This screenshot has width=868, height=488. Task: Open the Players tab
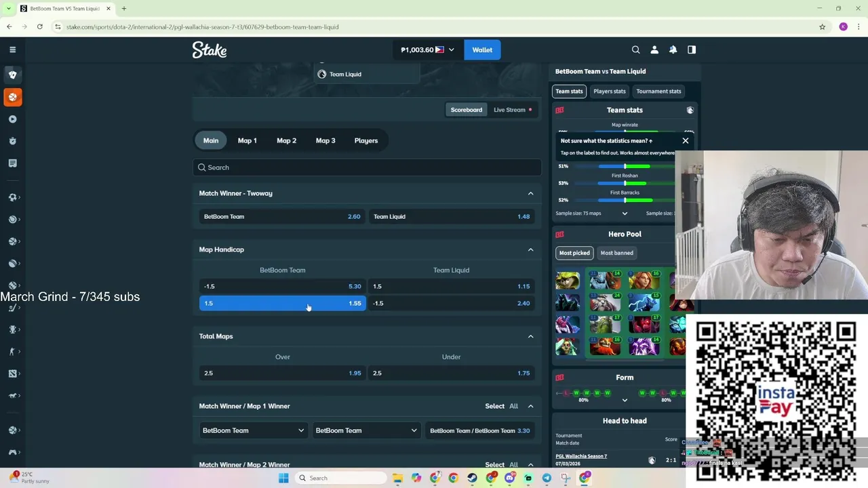tap(366, 140)
